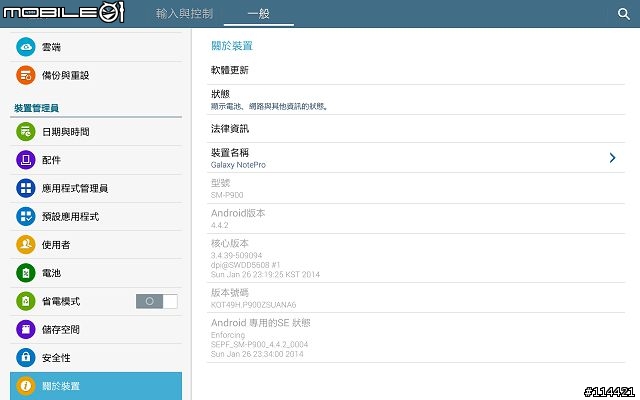640x400 pixels.
Task: Select 儲存空間 label in sidebar
Action: coord(61,329)
